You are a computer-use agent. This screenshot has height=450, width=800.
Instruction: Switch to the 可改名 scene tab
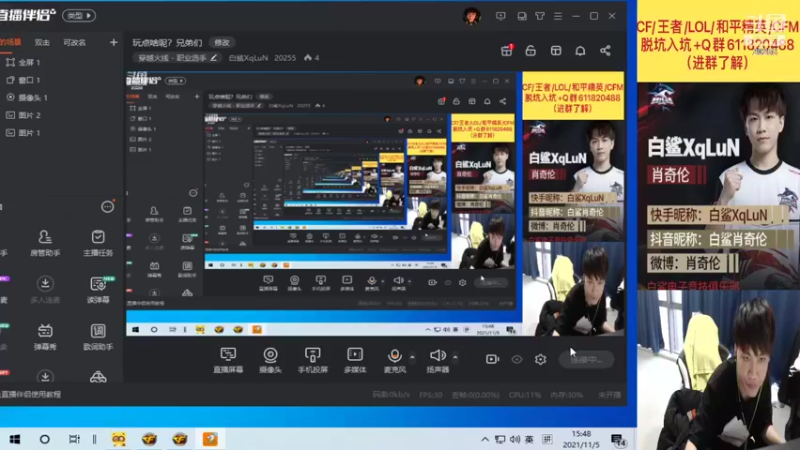(x=74, y=42)
